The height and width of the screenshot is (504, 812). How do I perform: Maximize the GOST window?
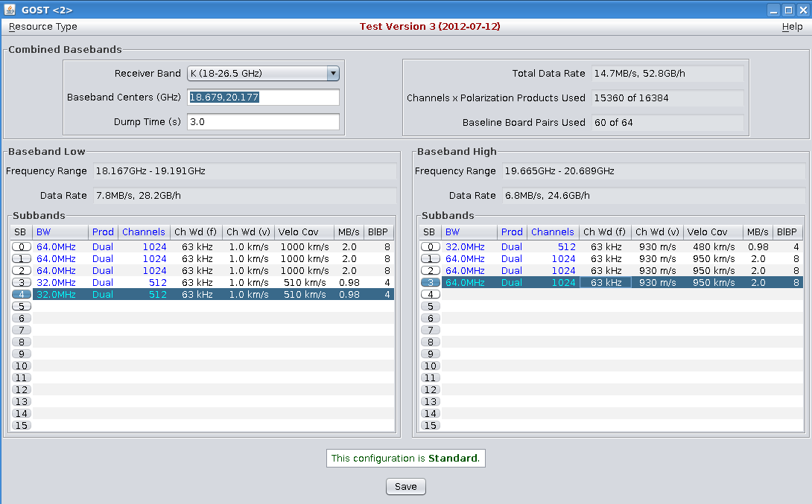pyautogui.click(x=788, y=10)
